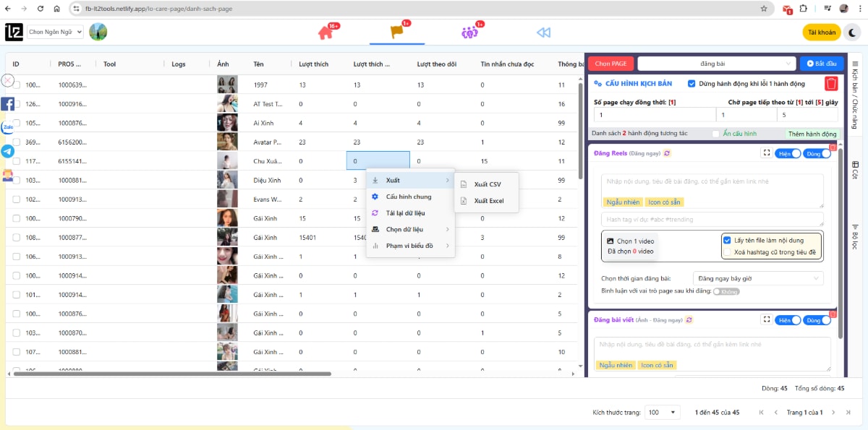The width and height of the screenshot is (868, 430).
Task: Click the refresh icon next to Đăng Reels
Action: point(667,153)
